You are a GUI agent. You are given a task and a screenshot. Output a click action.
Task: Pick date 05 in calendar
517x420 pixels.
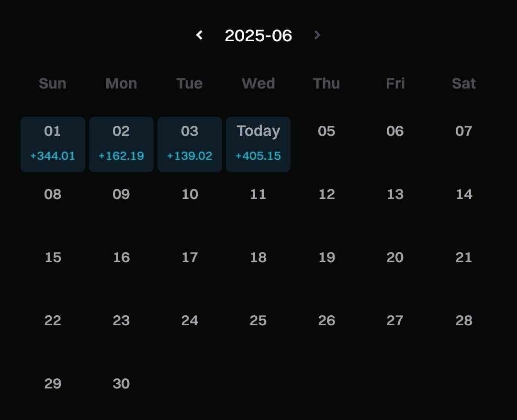326,132
